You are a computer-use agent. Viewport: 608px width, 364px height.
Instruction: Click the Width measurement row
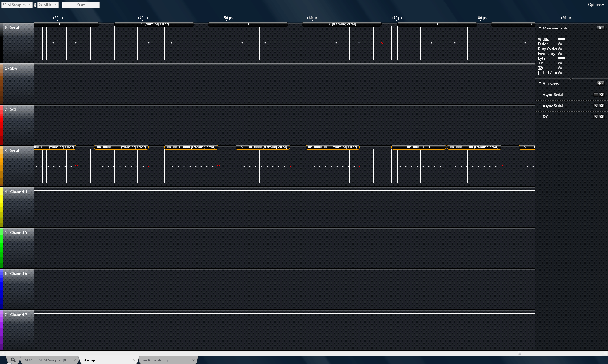click(551, 39)
